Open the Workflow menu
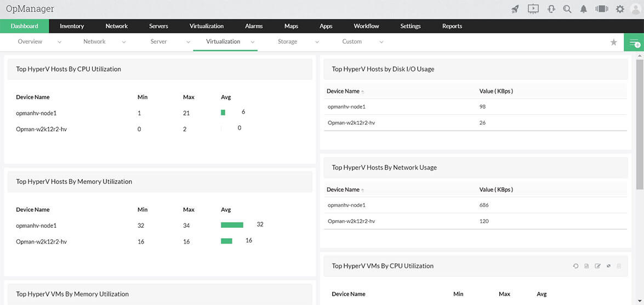The height and width of the screenshot is (305, 644). coord(366,26)
